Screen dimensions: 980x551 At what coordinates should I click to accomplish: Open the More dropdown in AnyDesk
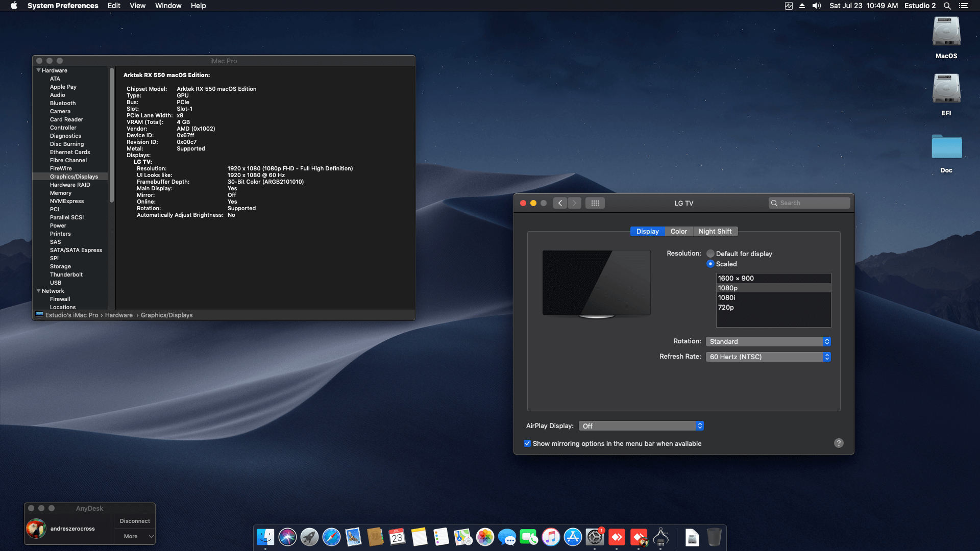point(135,536)
